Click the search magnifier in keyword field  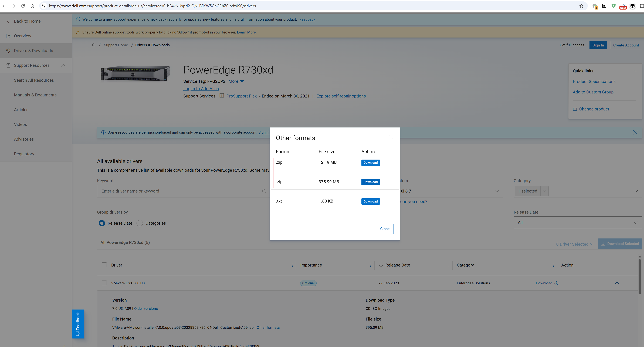264,191
